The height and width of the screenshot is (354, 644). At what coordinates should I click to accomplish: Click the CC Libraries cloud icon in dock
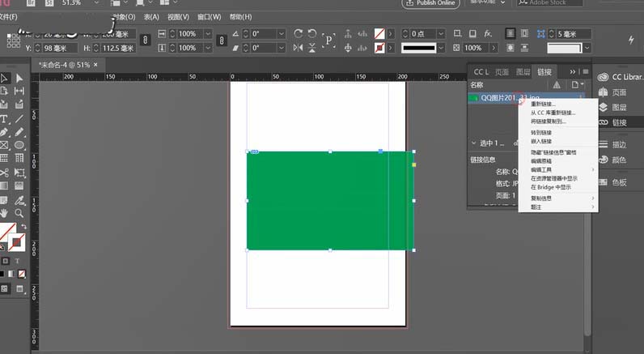coord(603,77)
